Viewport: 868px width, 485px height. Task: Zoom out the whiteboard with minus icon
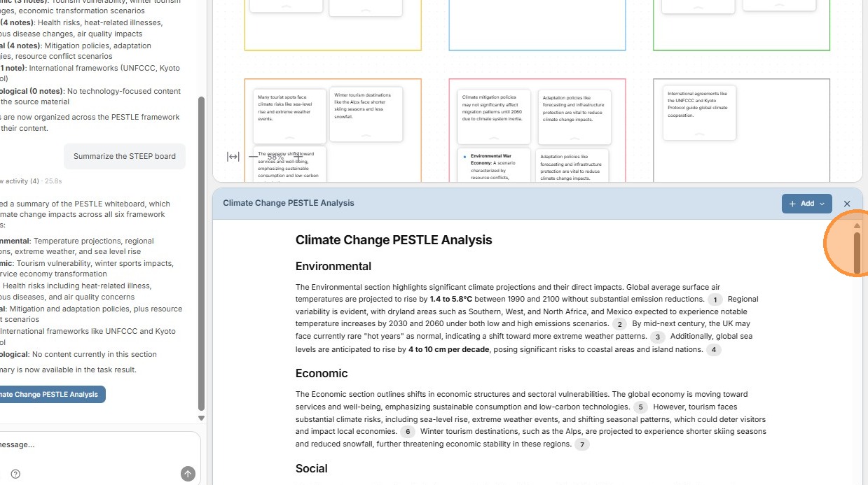[x=253, y=157]
